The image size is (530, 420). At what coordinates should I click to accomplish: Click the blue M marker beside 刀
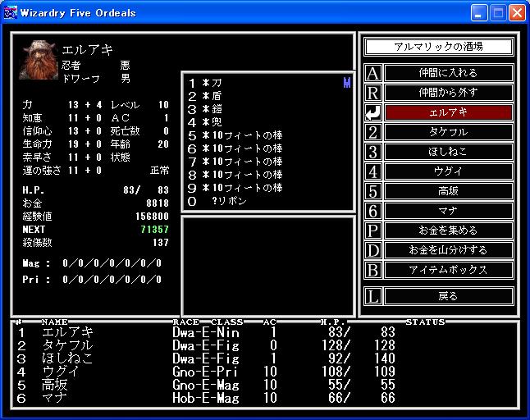[x=347, y=83]
